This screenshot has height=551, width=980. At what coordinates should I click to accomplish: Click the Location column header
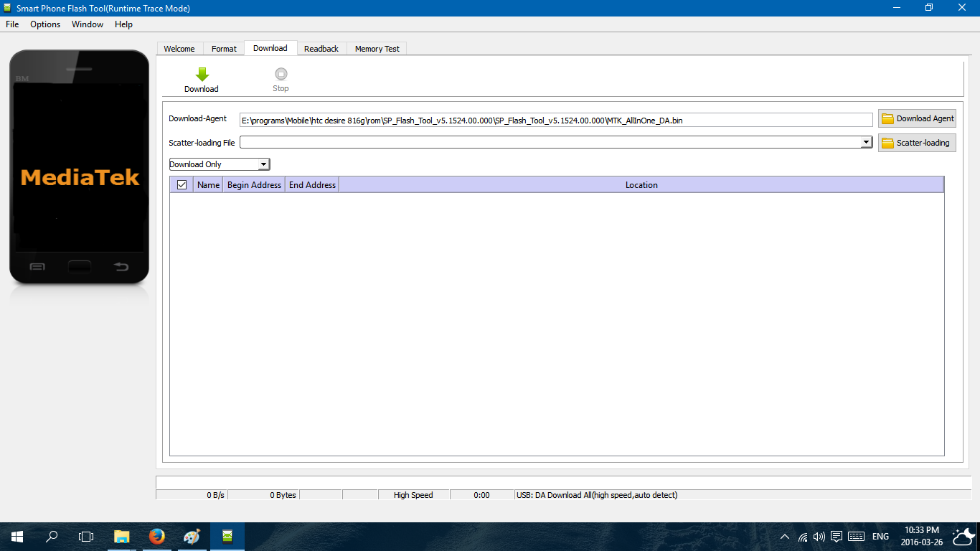641,185
